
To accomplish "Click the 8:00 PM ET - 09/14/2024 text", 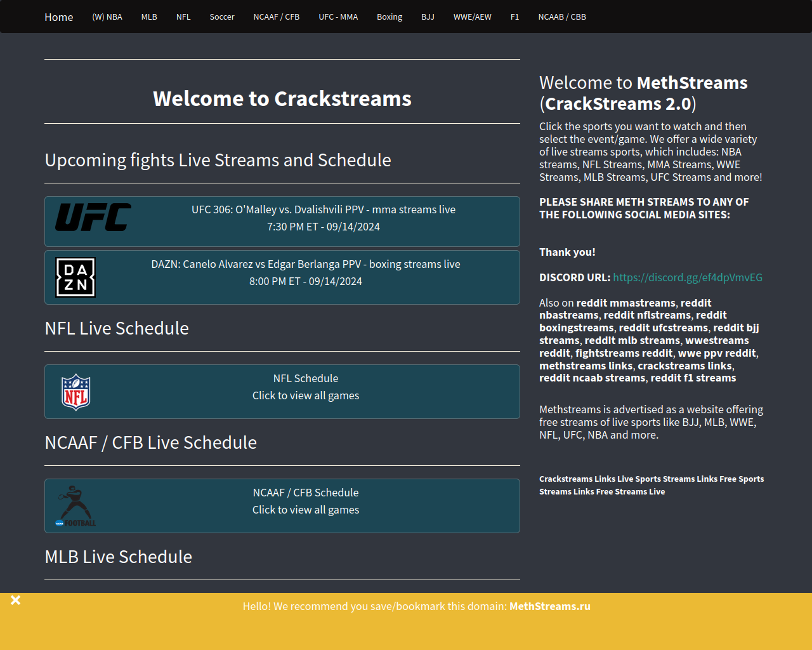I will [x=306, y=281].
